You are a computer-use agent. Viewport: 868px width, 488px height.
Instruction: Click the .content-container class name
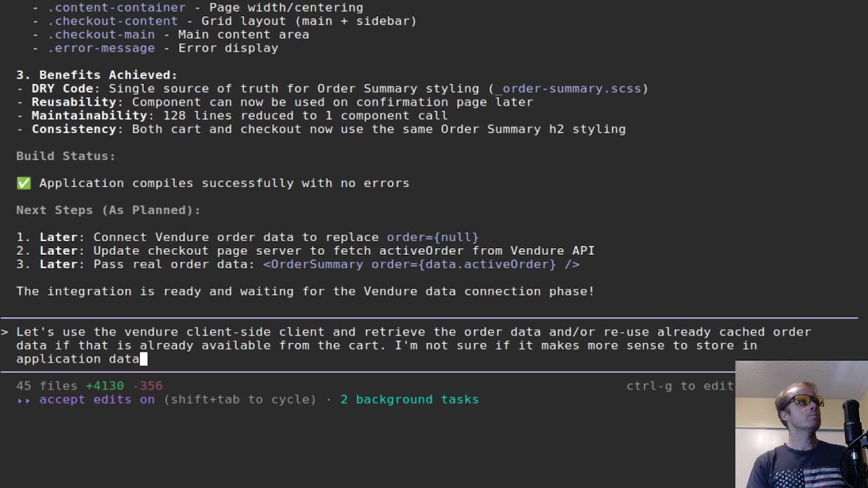116,7
